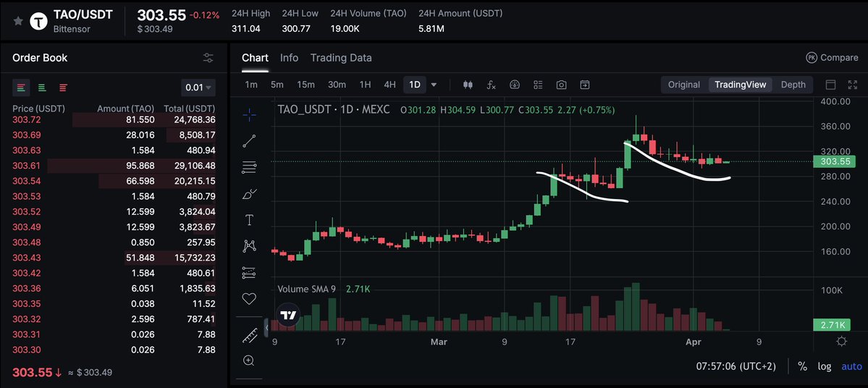Toggle log scale on the price axis
This screenshot has height=388, width=868.
pos(825,366)
